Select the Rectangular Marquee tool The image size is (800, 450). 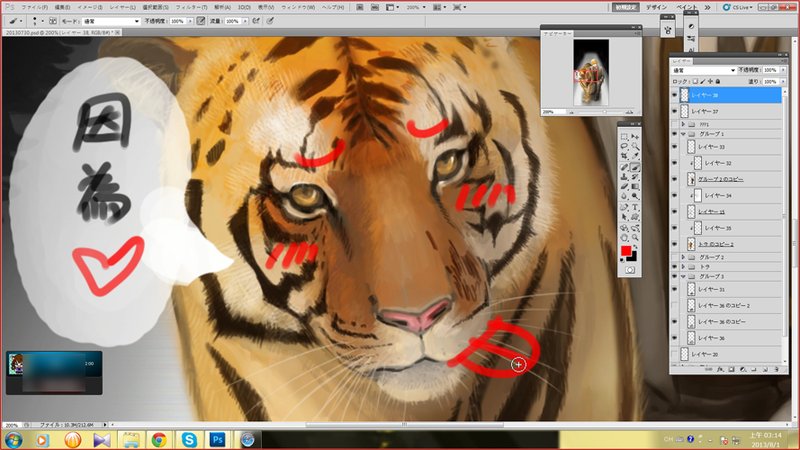coord(624,137)
